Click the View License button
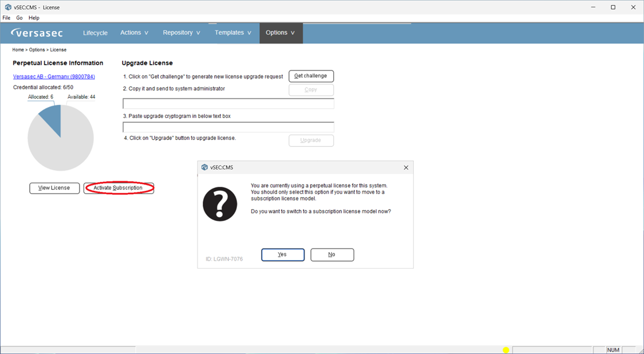Image resolution: width=644 pixels, height=354 pixels. pyautogui.click(x=54, y=188)
